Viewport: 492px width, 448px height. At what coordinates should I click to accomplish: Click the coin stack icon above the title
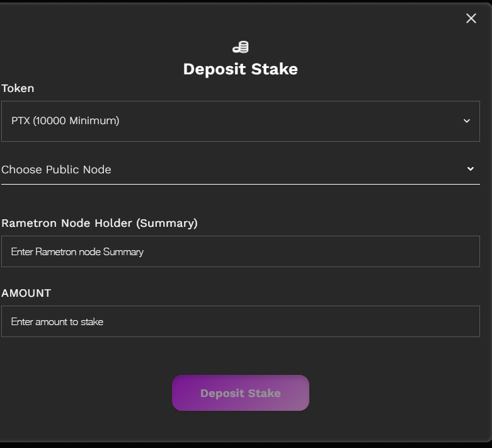click(241, 47)
